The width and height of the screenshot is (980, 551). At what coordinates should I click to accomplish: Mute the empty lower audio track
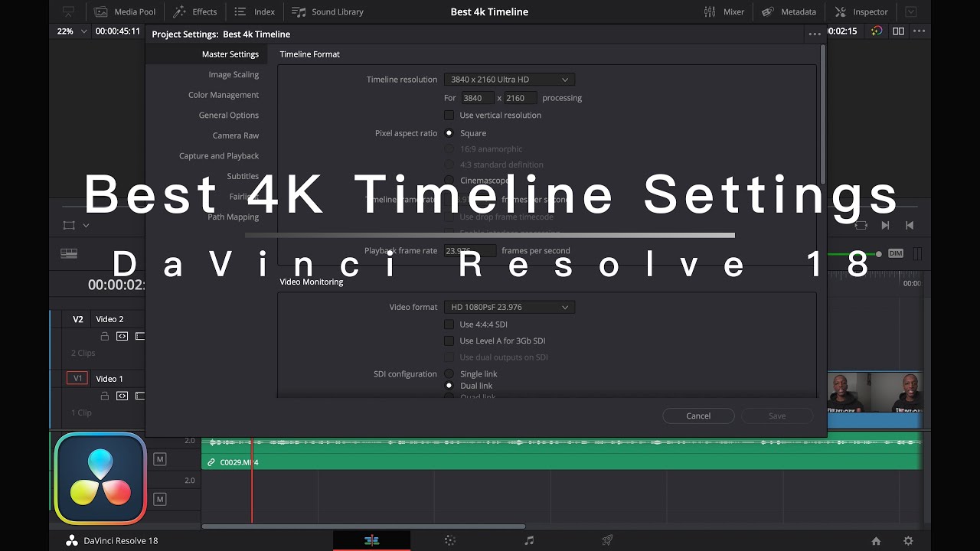pyautogui.click(x=159, y=499)
